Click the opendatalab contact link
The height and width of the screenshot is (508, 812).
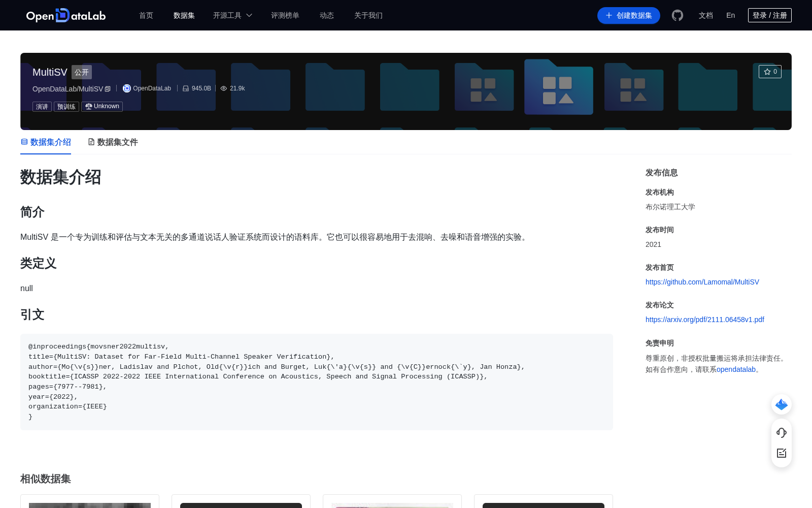tap(736, 369)
